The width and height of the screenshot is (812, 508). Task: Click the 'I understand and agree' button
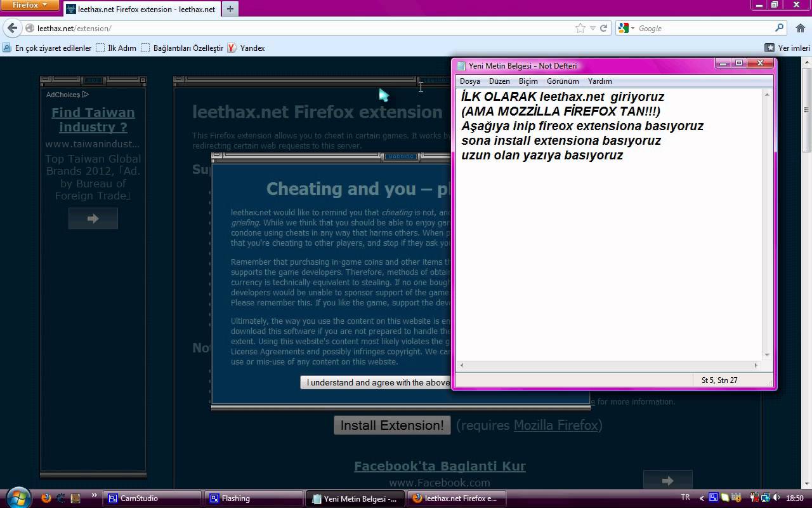(x=376, y=382)
